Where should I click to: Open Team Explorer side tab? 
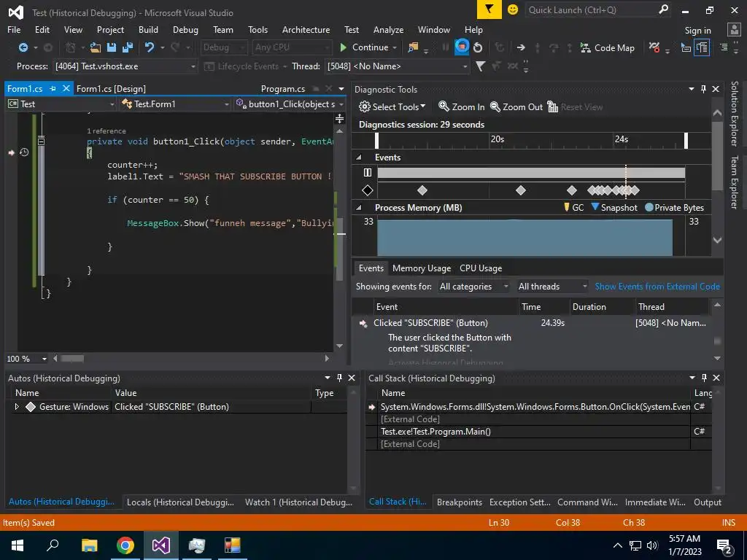pos(734,182)
